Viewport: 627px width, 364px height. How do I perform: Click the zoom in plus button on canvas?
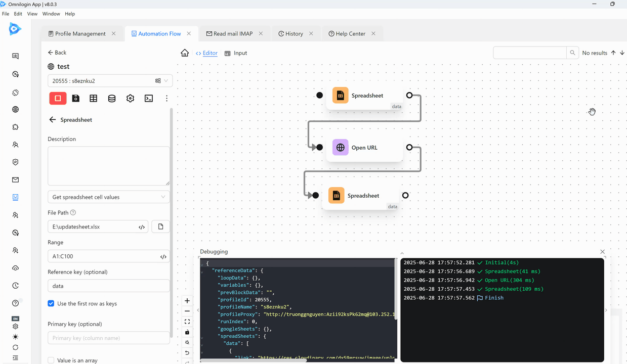click(x=187, y=301)
